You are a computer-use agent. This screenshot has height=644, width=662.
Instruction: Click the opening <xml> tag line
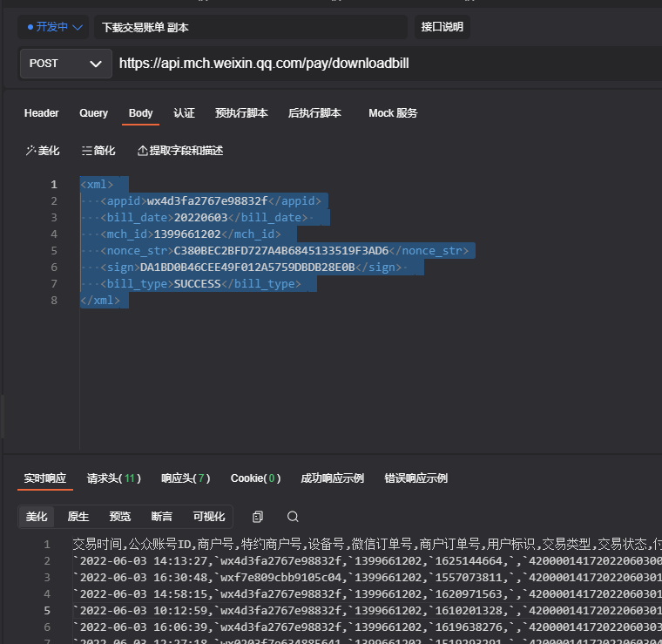(x=97, y=185)
